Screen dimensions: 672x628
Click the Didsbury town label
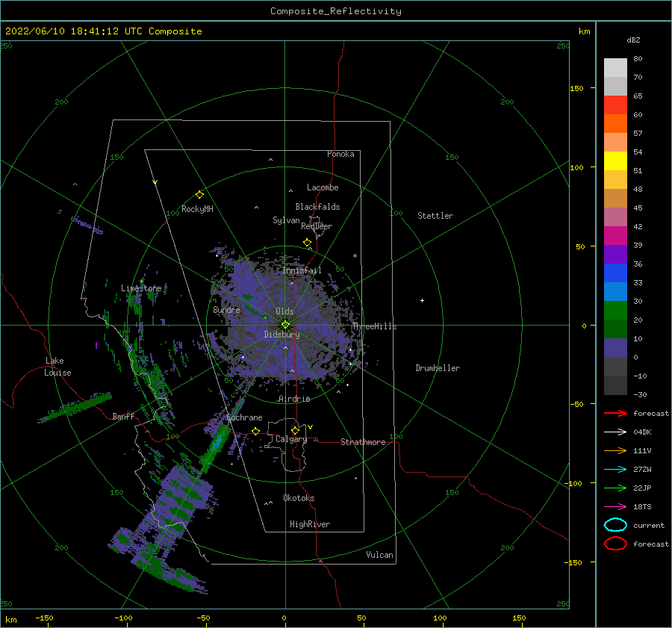pyautogui.click(x=281, y=335)
